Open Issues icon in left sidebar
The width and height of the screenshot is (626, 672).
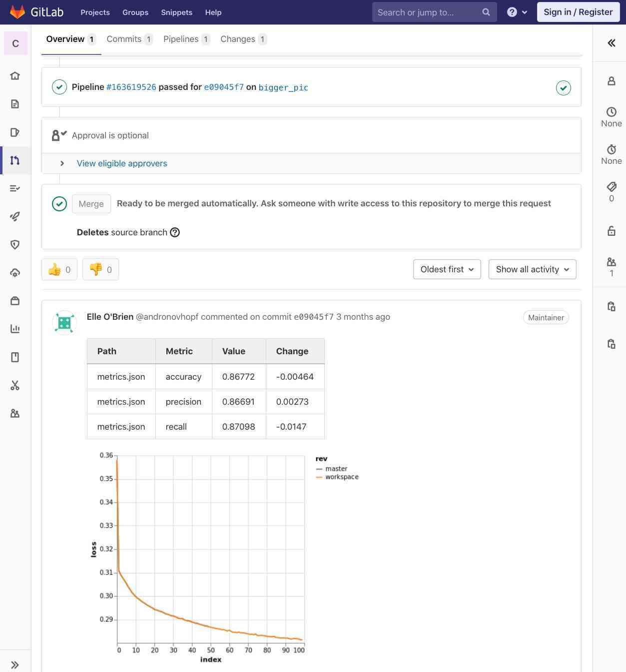[15, 132]
